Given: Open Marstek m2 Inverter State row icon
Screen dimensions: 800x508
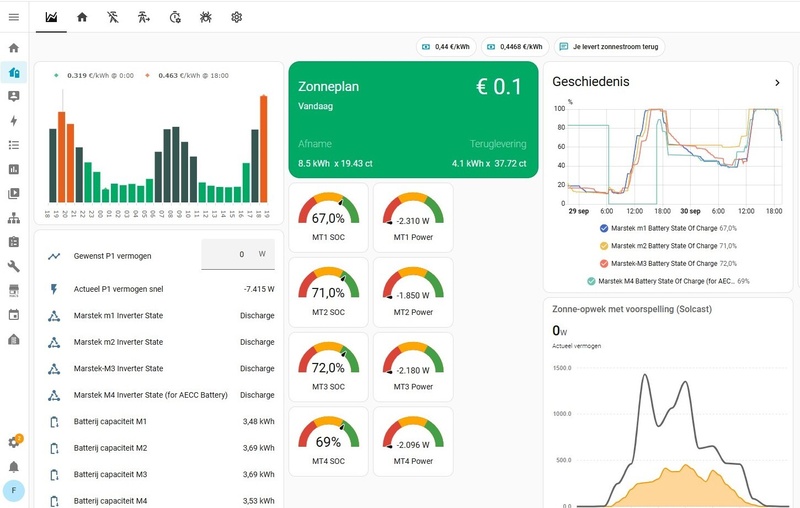Looking at the screenshot, I should (x=54, y=342).
